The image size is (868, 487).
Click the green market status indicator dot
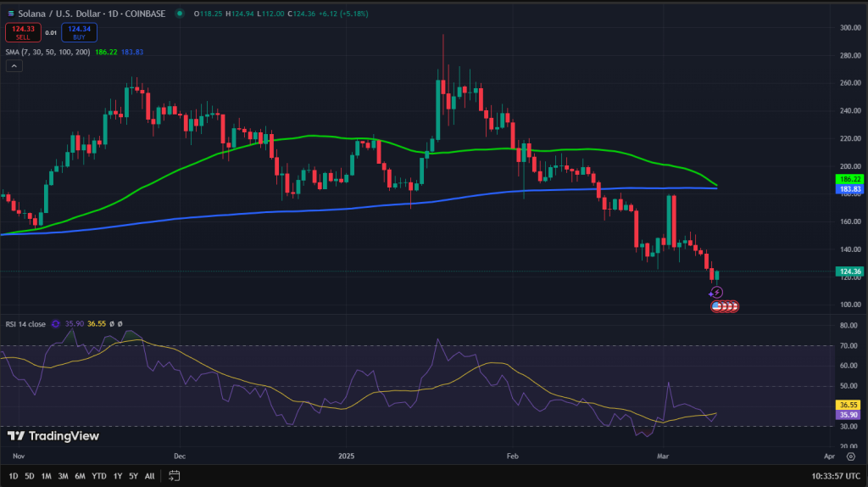click(x=180, y=14)
